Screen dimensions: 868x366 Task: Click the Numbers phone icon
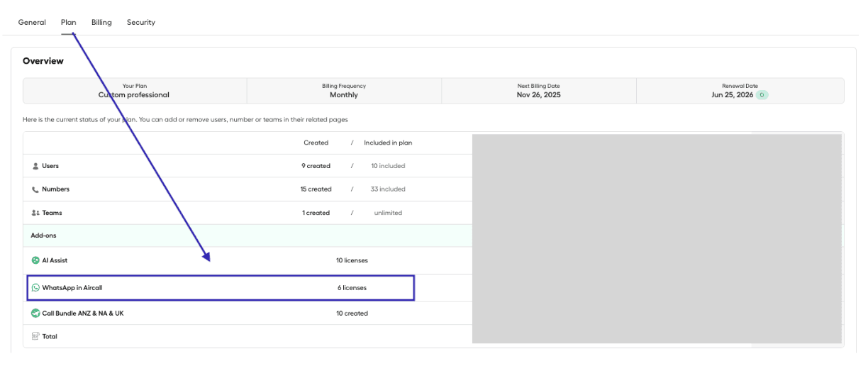(35, 189)
